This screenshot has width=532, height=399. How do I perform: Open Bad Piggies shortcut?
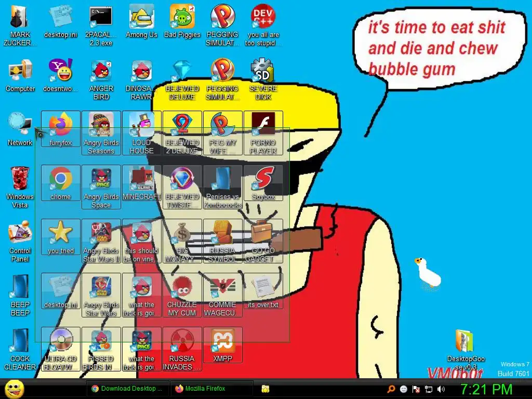[x=182, y=22]
